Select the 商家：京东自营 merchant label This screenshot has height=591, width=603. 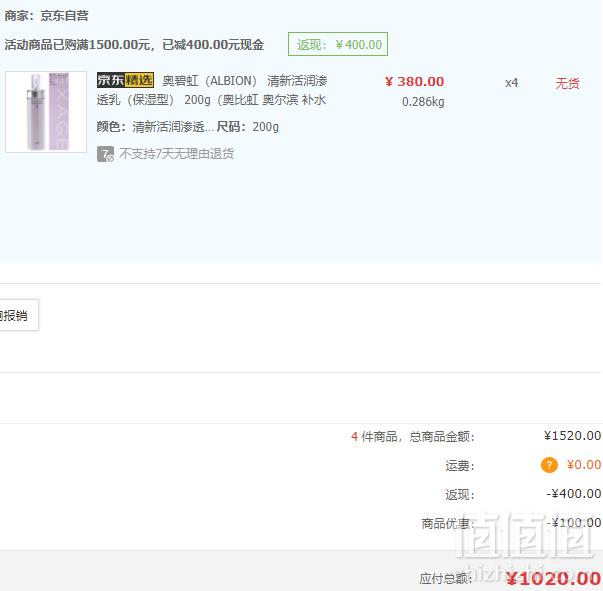tap(47, 16)
